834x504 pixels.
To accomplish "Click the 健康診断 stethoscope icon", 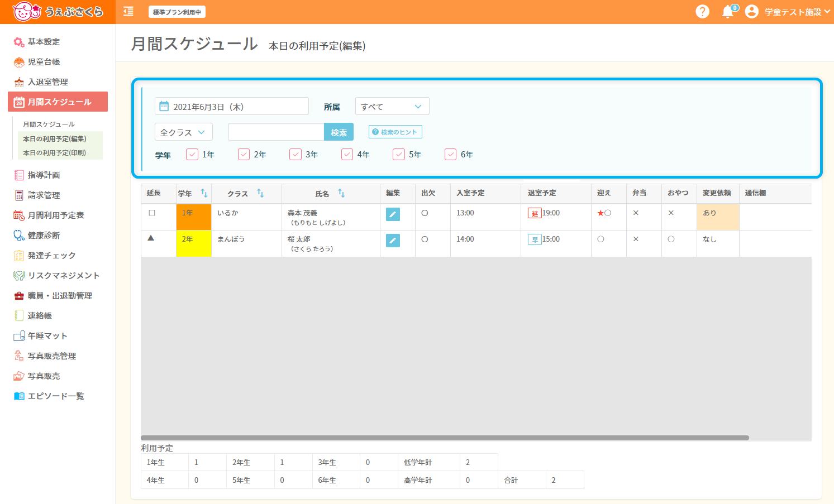I will (x=19, y=236).
